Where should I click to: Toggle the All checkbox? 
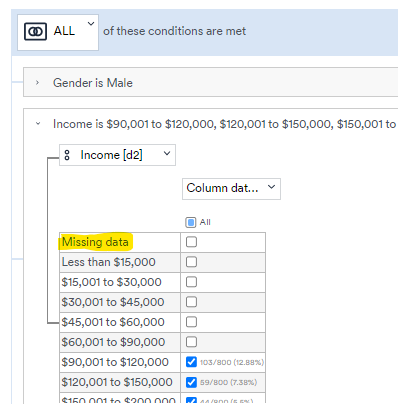point(191,222)
